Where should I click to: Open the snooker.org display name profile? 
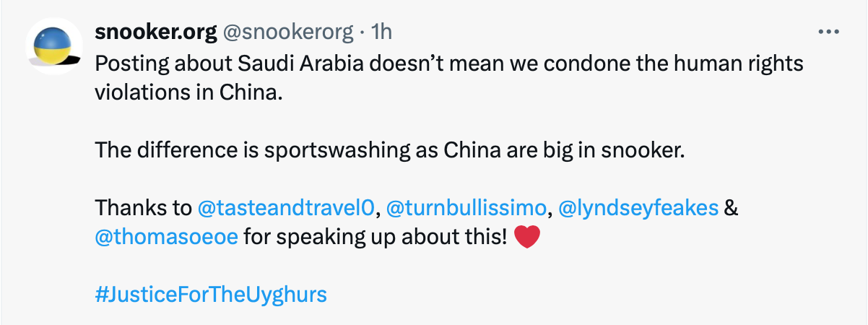point(156,32)
